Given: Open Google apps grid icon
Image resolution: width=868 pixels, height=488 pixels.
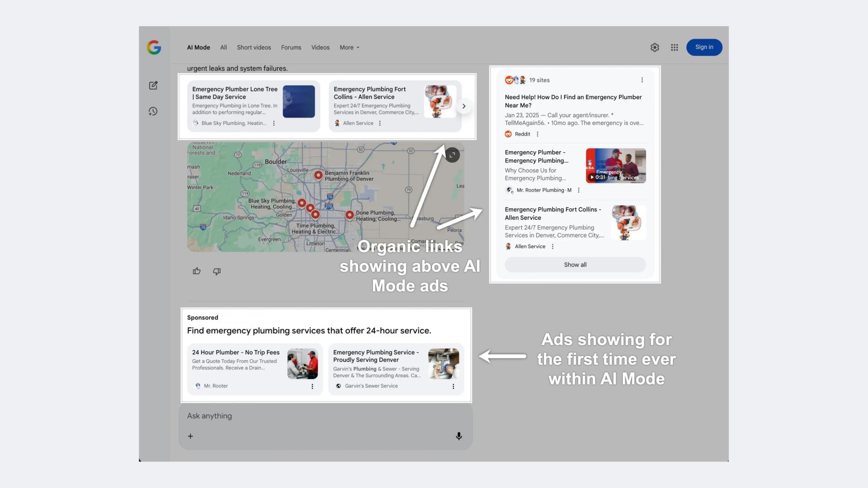Looking at the screenshot, I should pyautogui.click(x=674, y=48).
